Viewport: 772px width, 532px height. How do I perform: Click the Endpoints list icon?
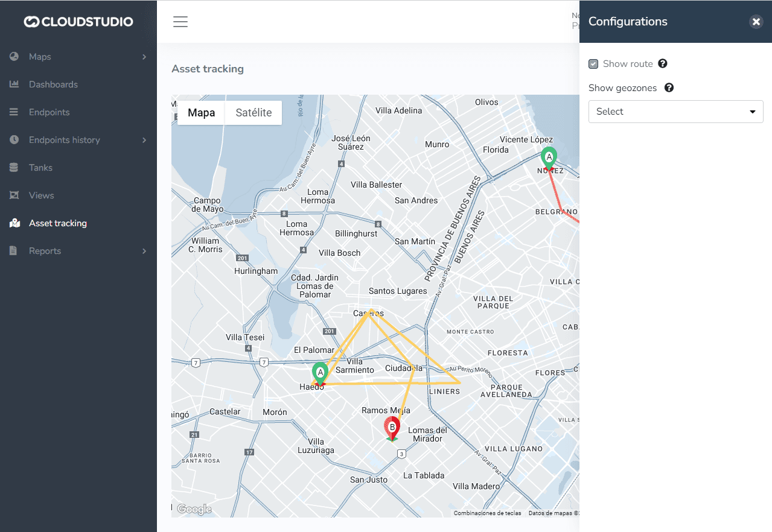pos(14,112)
